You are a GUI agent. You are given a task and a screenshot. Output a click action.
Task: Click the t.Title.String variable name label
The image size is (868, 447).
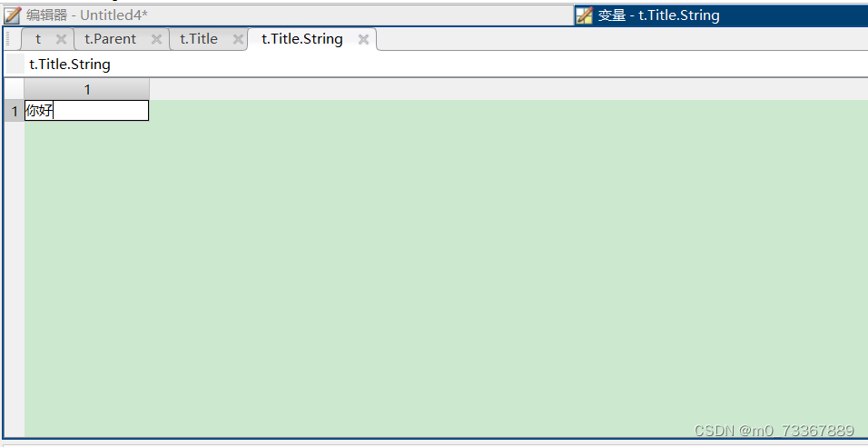pos(70,65)
